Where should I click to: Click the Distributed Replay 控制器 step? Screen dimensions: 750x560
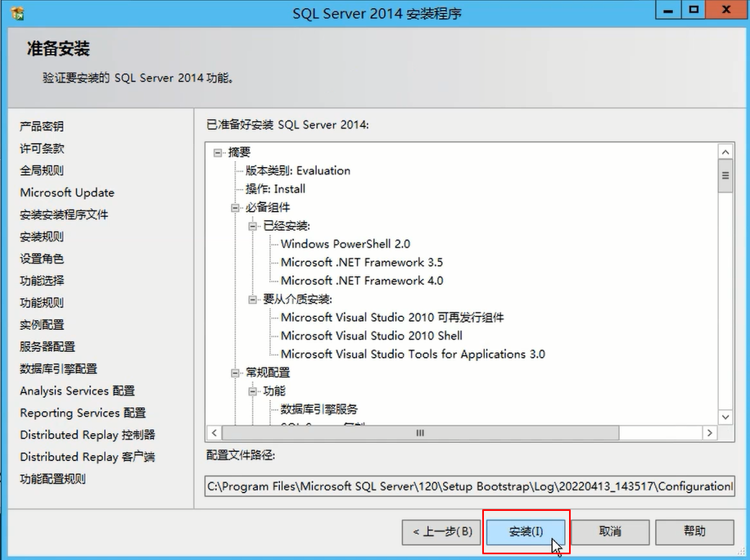[88, 435]
